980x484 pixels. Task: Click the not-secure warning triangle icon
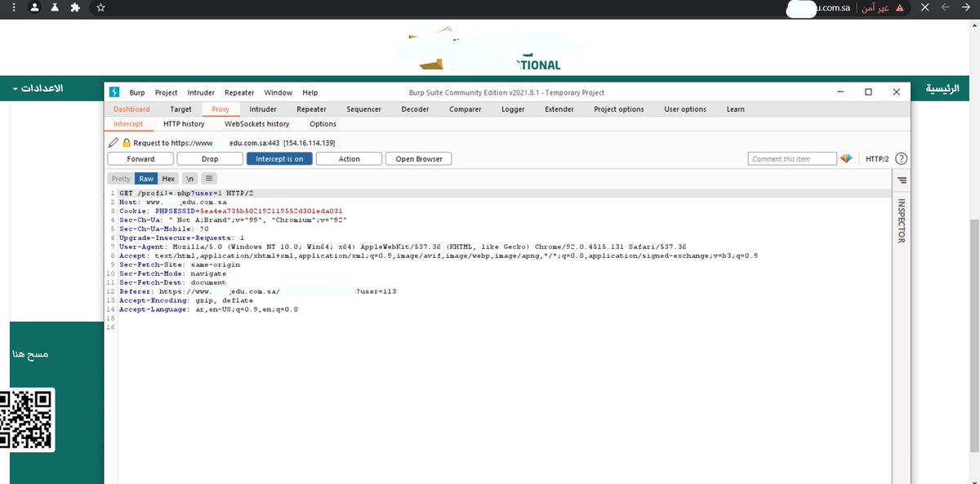[x=900, y=7]
